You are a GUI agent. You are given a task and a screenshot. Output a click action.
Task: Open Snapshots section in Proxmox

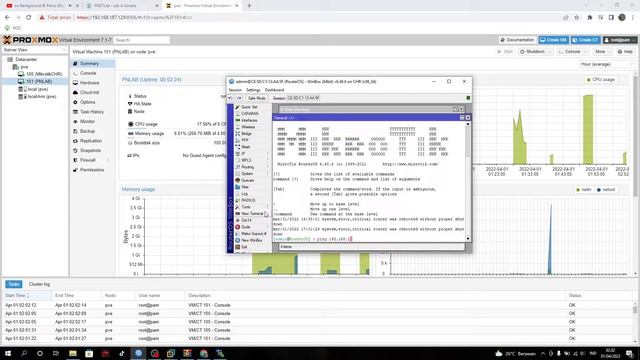[x=93, y=151]
